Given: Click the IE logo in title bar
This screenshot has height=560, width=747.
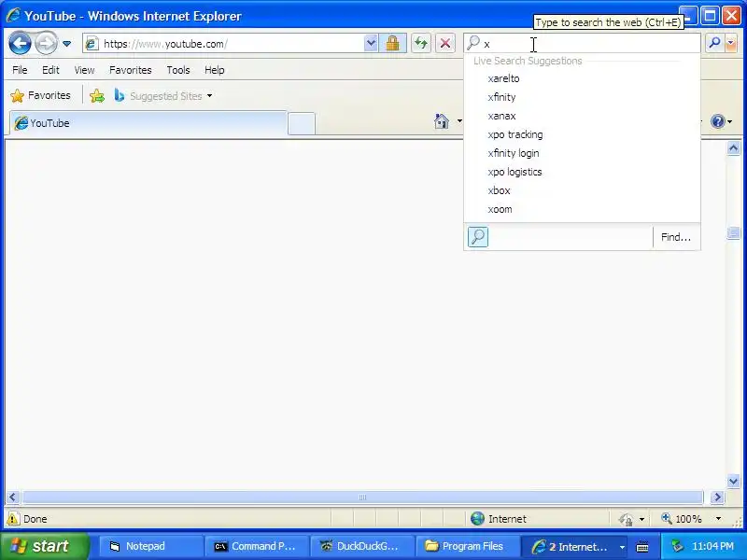Looking at the screenshot, I should (13, 15).
